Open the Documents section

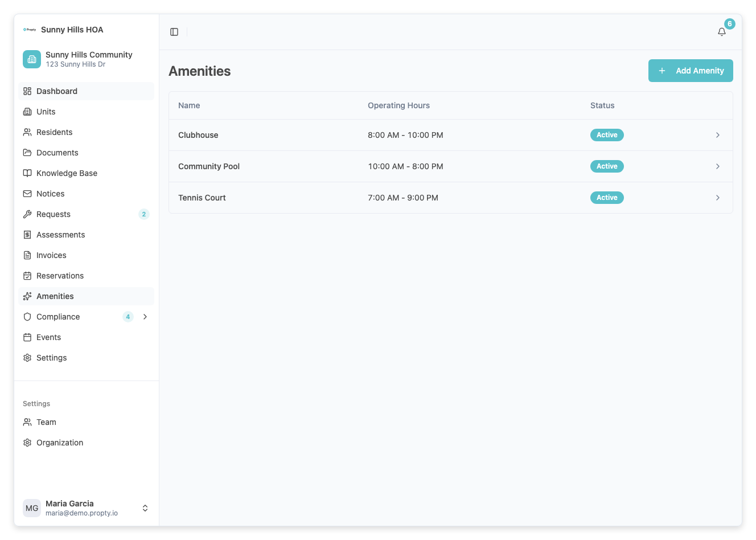click(x=57, y=153)
